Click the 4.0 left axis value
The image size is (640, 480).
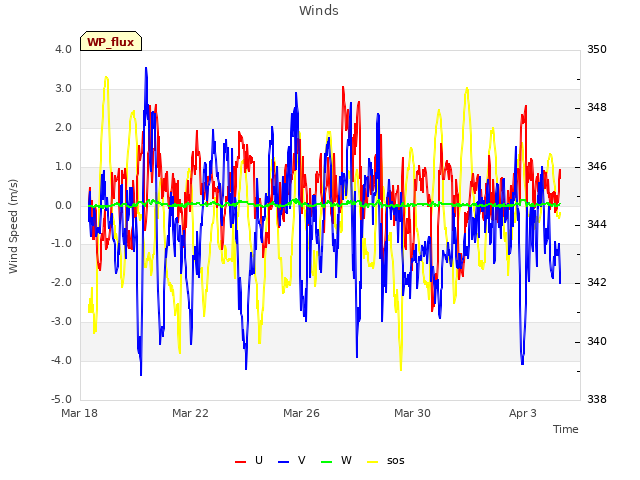point(63,49)
